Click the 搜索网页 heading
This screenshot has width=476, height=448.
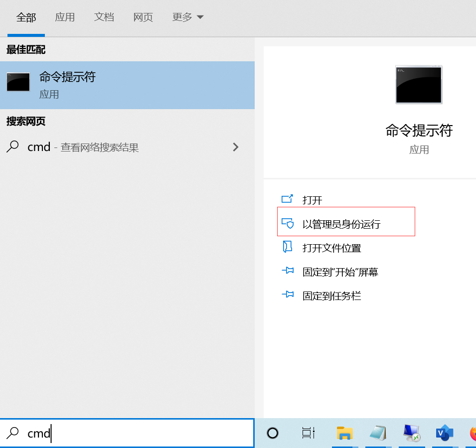point(26,122)
